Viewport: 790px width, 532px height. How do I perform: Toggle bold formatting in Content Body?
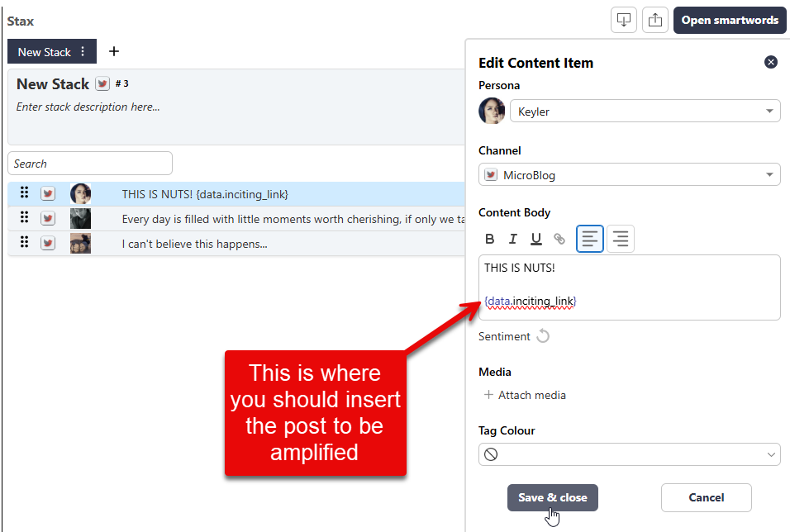coord(490,239)
